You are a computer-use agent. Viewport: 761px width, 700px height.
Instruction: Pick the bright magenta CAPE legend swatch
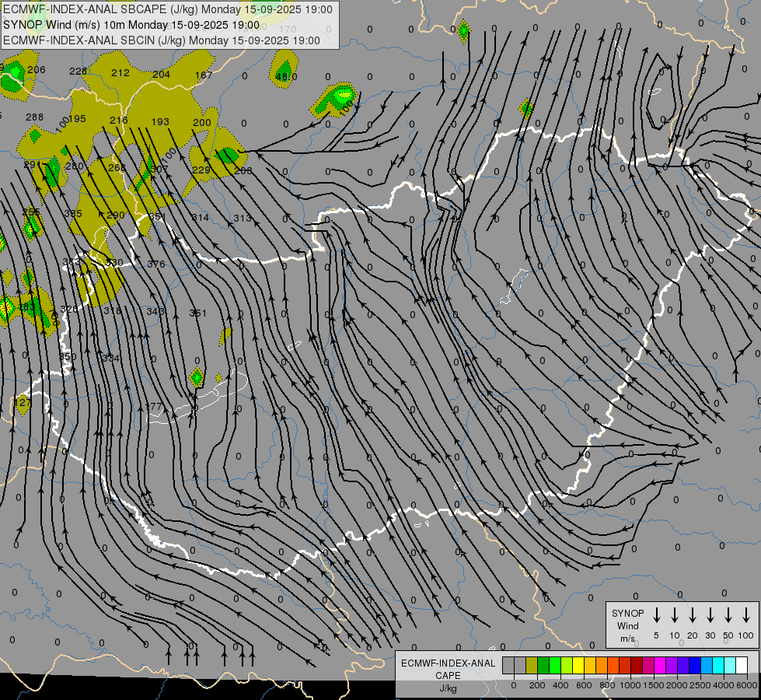(x=660, y=666)
